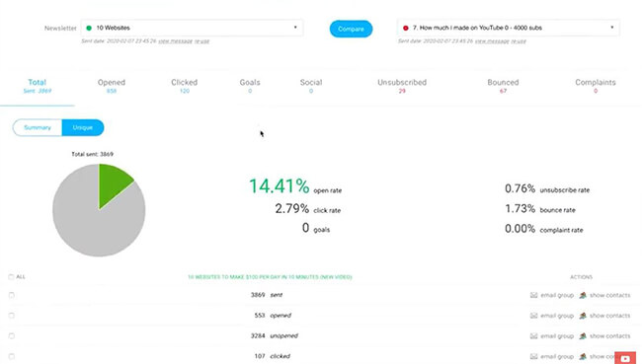Click the red YouTube icon at bottom corner

point(625,359)
